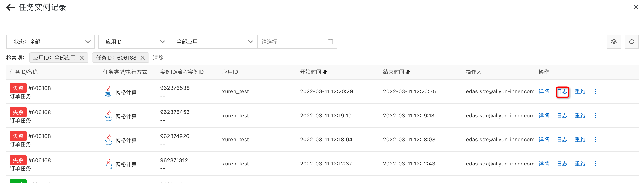
Task: Refresh the task instance list
Action: 631,42
